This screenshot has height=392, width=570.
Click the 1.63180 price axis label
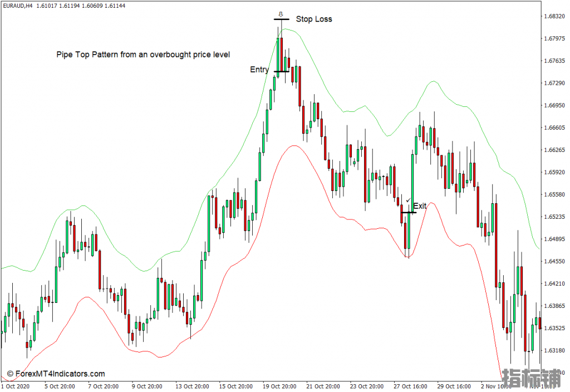[x=554, y=351]
